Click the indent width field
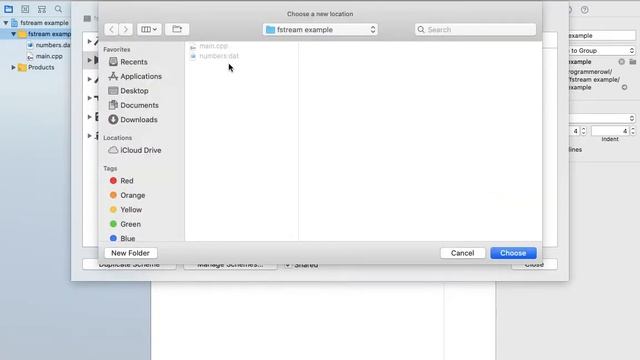The image size is (640, 360). pyautogui.click(x=610, y=131)
